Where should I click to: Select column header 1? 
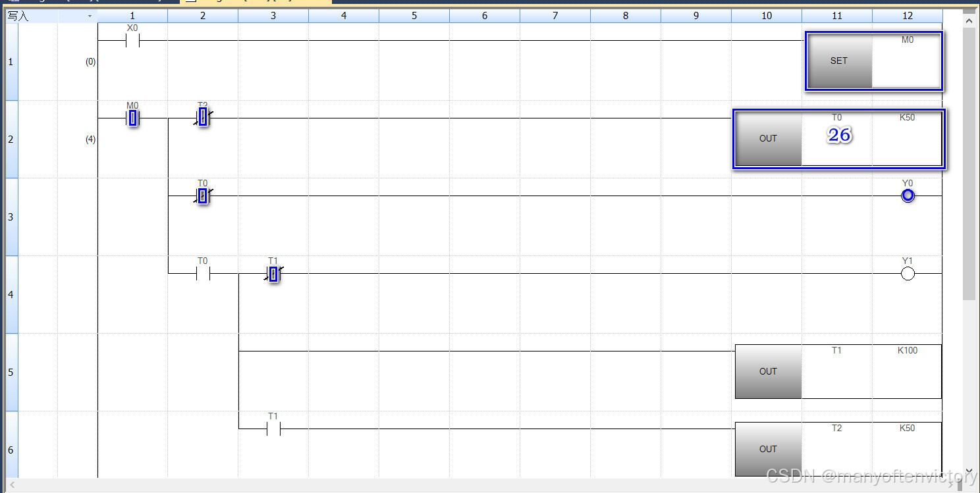tap(132, 16)
